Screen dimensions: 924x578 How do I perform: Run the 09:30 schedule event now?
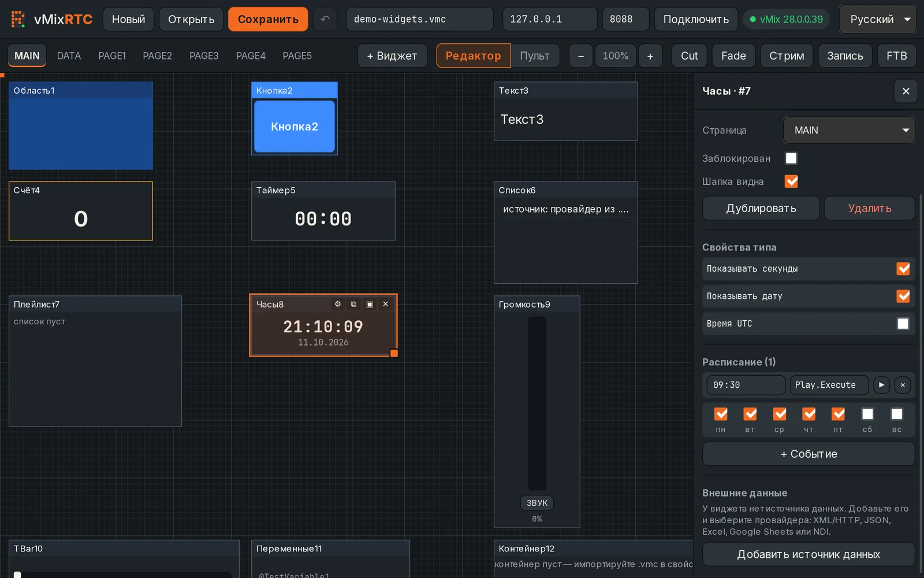tap(881, 385)
